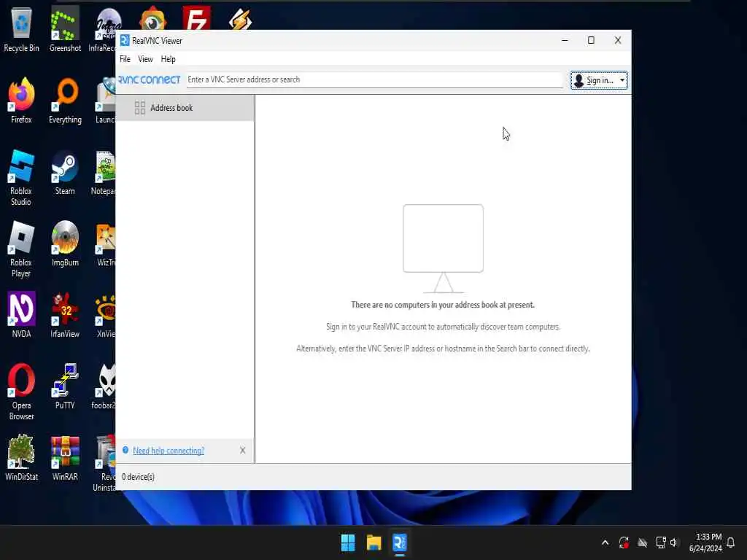Open NVDA desktop shortcut

point(21,315)
